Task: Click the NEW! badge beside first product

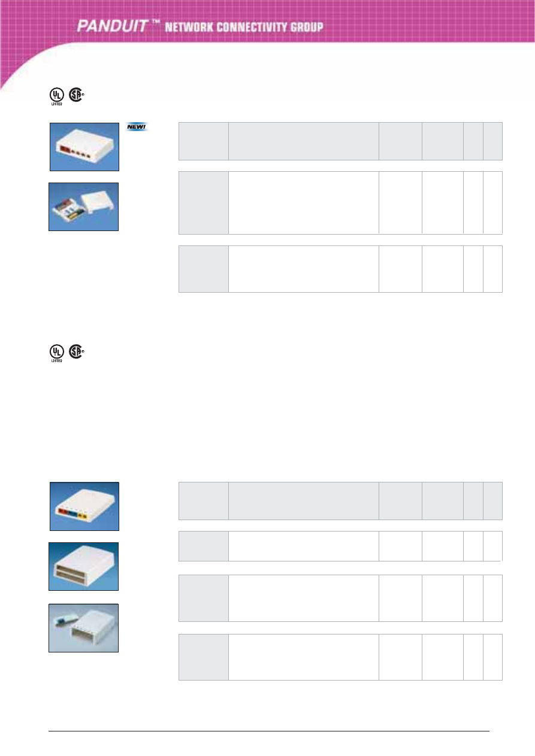Action: [137, 126]
